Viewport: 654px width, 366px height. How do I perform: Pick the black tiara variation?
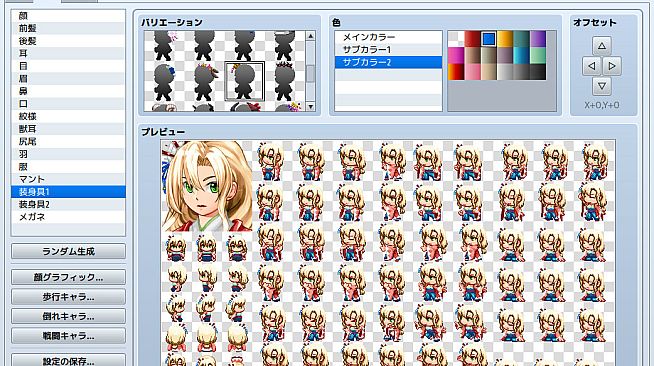[x=284, y=81]
